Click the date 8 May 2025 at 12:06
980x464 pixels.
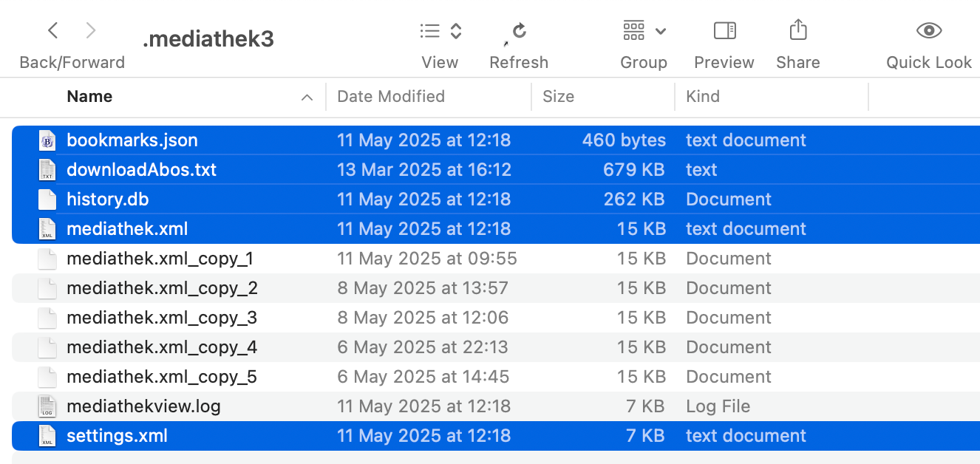point(423,318)
